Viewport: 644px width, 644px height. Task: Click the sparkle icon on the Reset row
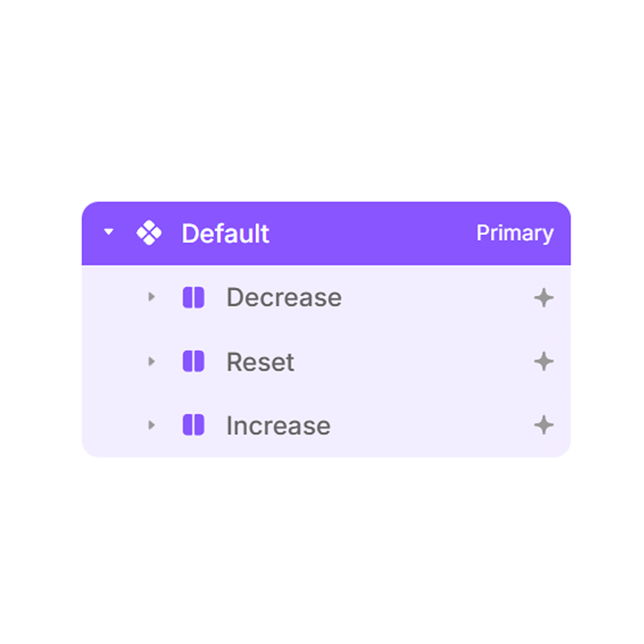(544, 362)
